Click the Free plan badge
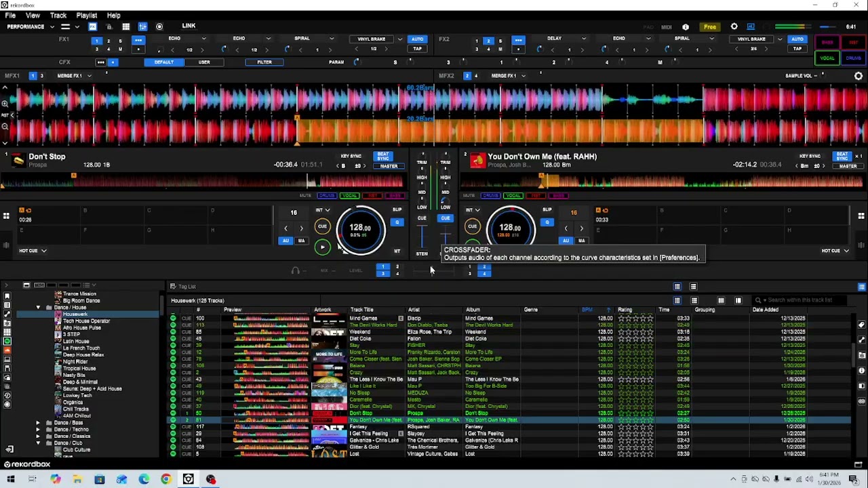This screenshot has width=868, height=488. click(709, 27)
